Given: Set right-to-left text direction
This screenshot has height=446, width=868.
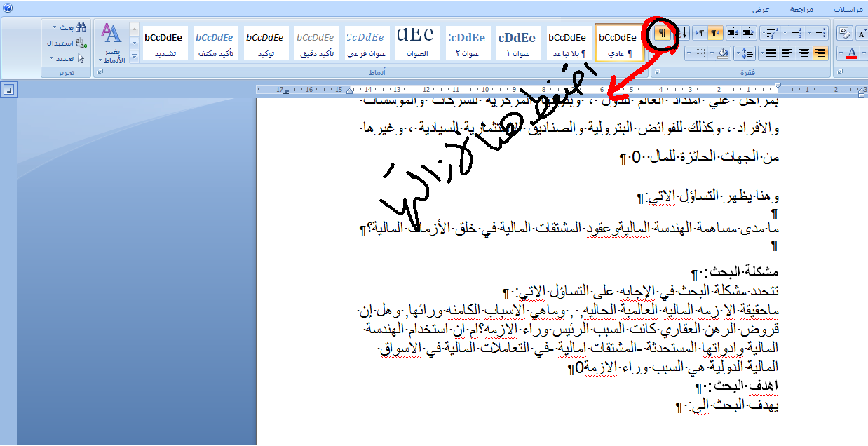Looking at the screenshot, I should point(715,33).
